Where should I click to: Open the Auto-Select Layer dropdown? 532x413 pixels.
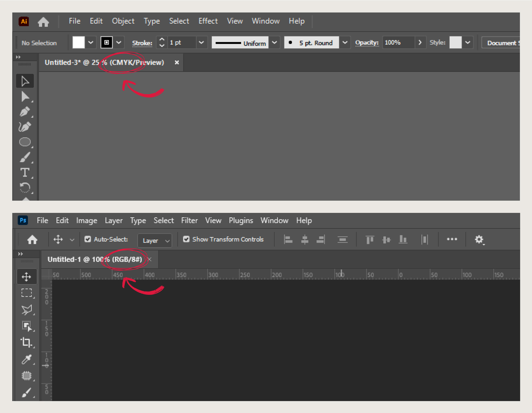pyautogui.click(x=154, y=240)
